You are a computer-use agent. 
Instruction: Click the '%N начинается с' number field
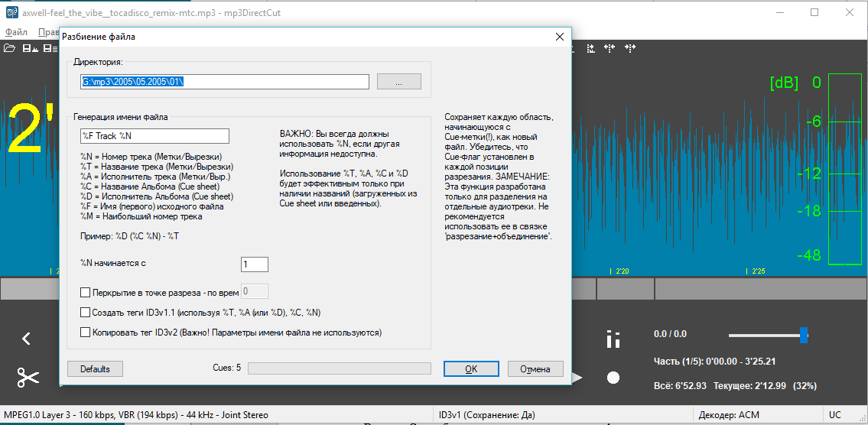(254, 264)
